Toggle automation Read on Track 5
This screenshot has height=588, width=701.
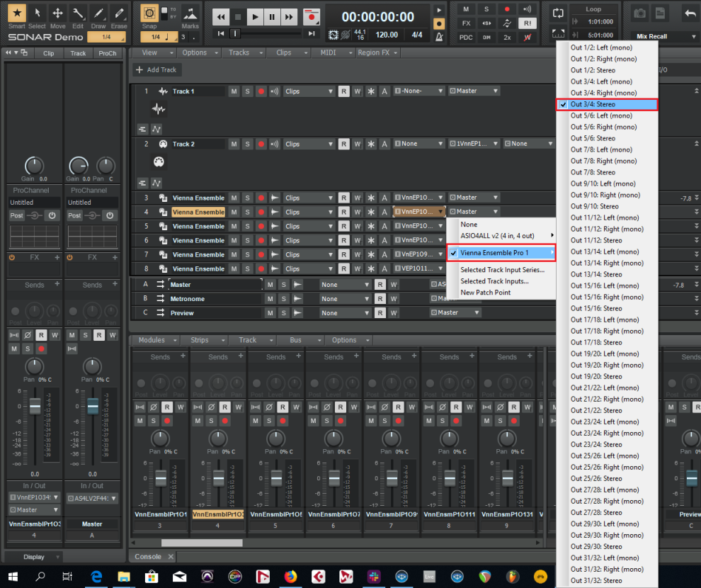(343, 226)
